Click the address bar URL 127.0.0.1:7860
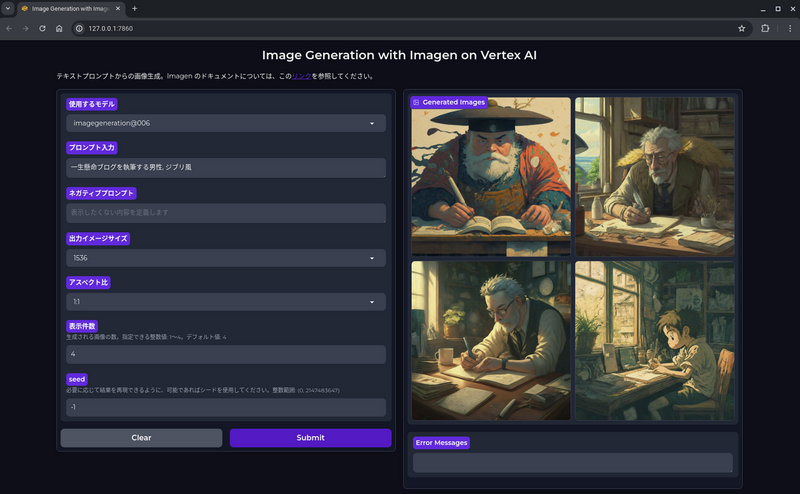Image resolution: width=800 pixels, height=494 pixels. coord(111,29)
